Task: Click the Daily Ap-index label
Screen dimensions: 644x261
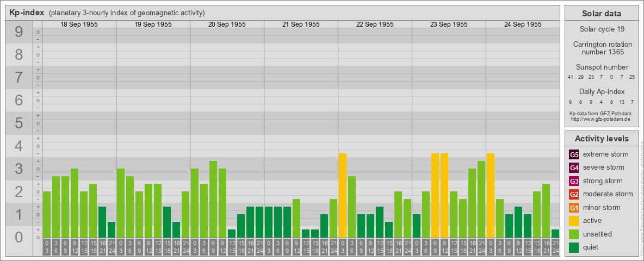Action: tap(602, 91)
